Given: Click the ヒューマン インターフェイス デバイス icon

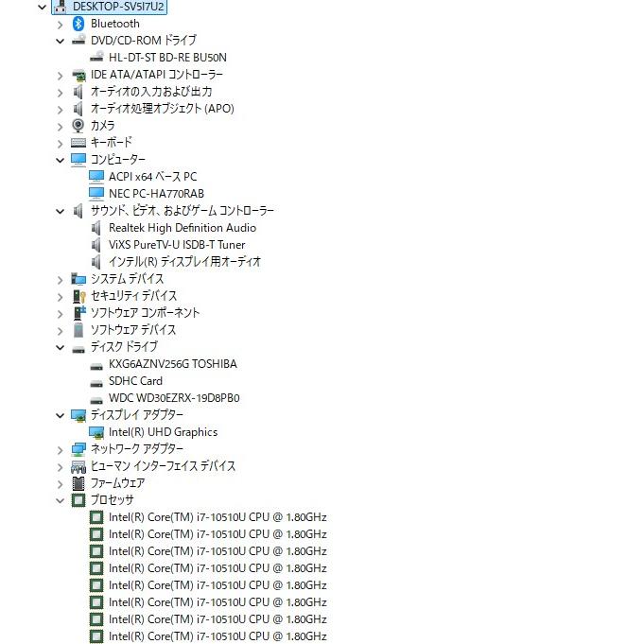Looking at the screenshot, I should click(x=78, y=466).
